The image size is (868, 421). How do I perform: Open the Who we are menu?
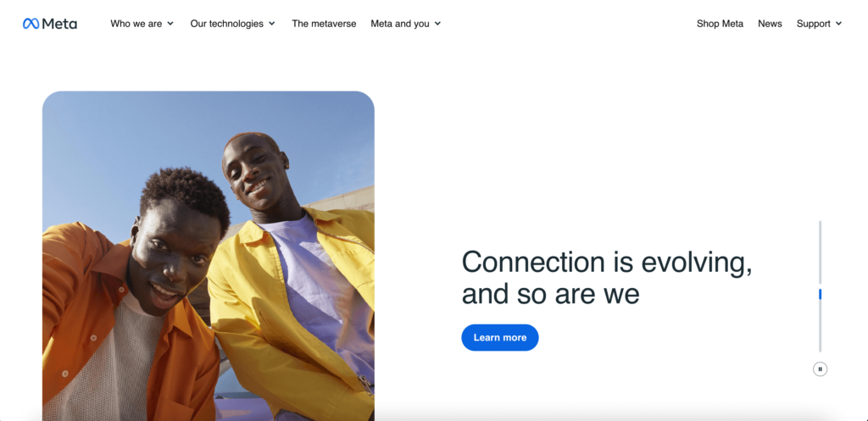(136, 24)
